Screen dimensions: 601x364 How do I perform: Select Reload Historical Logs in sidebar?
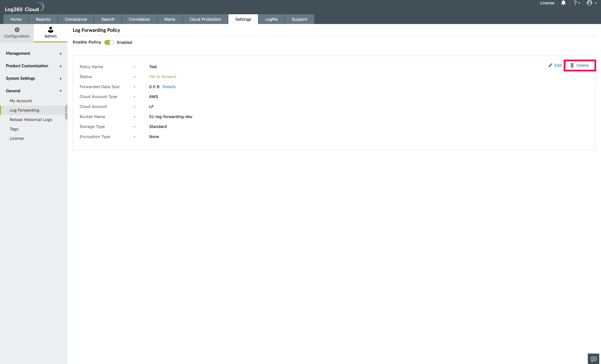(x=31, y=119)
